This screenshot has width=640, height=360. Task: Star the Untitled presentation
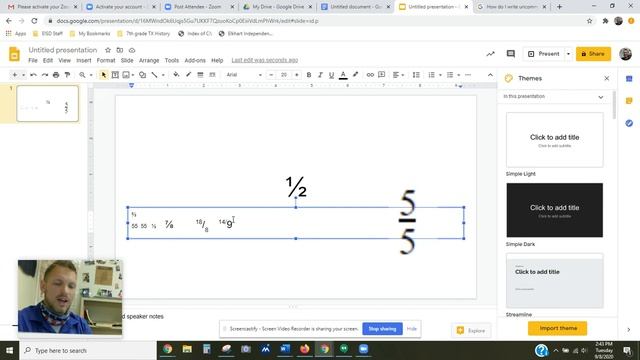108,50
